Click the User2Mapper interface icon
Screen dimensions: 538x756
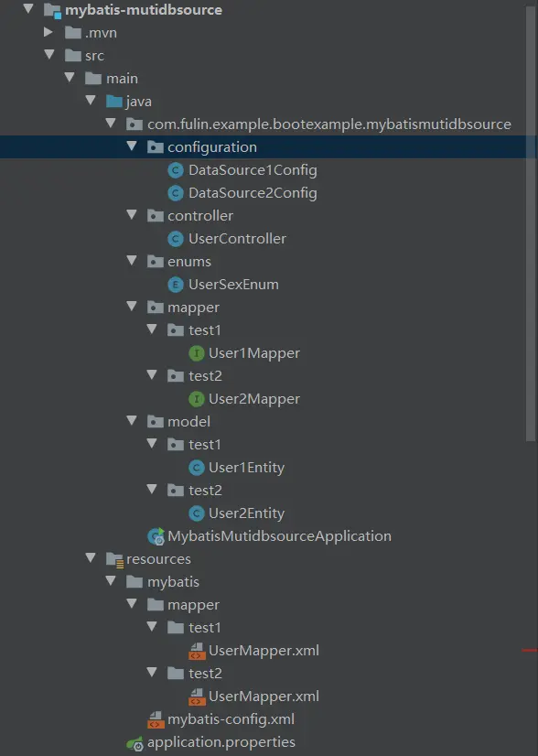coord(196,399)
